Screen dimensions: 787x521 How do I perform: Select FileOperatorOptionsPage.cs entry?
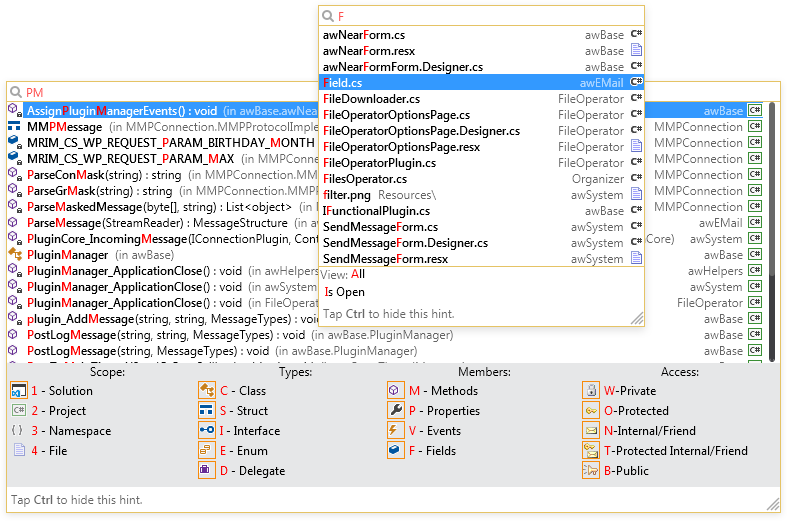pos(481,115)
